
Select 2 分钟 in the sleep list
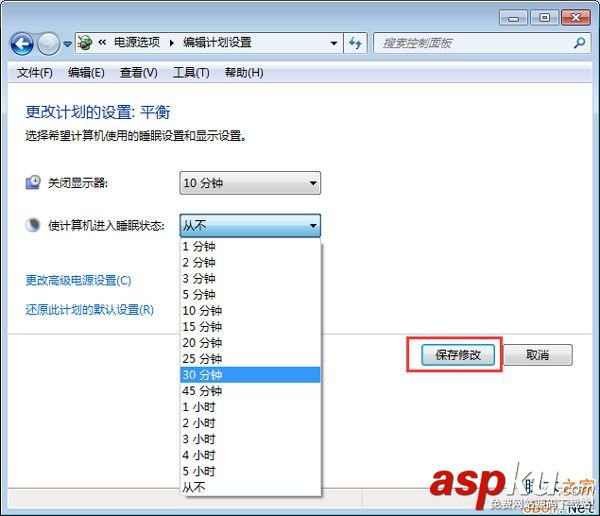(250, 263)
